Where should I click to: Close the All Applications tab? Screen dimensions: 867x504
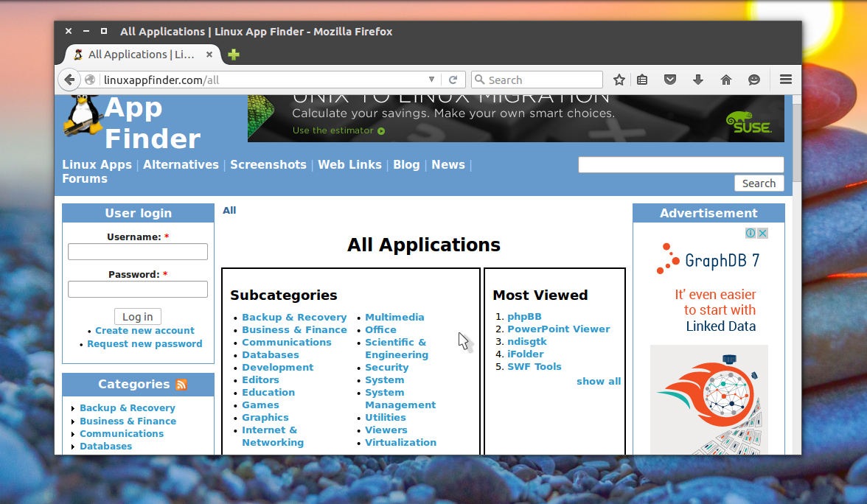209,55
